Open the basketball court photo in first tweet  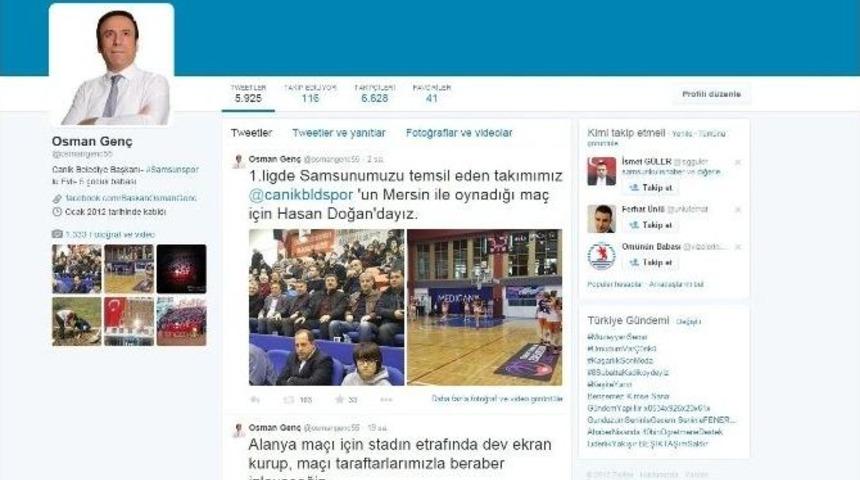point(484,307)
